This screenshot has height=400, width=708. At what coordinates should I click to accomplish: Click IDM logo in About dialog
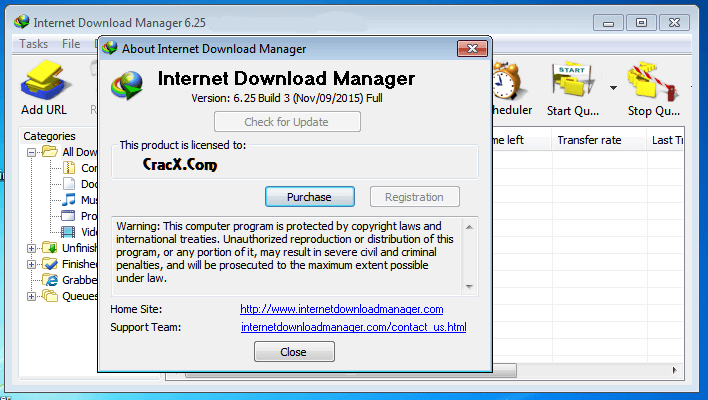coord(127,85)
